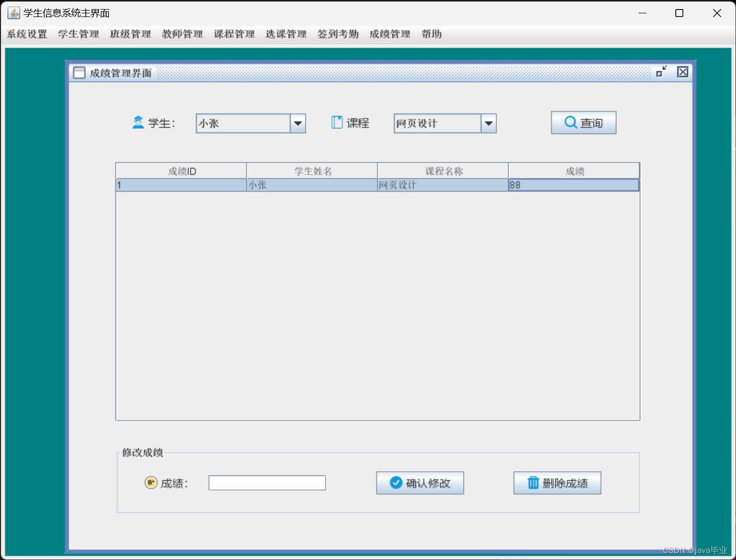Open the 成绩管理 menu
This screenshot has height=560, width=736.
389,34
